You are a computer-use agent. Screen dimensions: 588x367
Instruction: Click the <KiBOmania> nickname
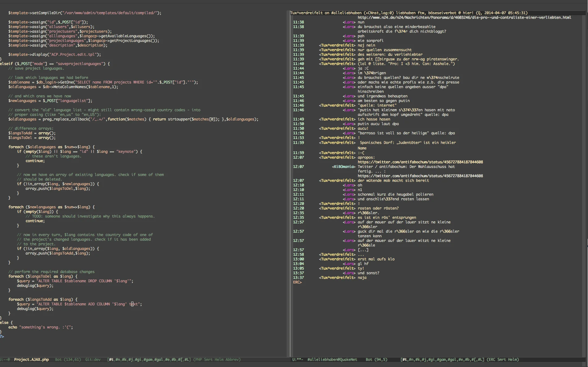[344, 167]
